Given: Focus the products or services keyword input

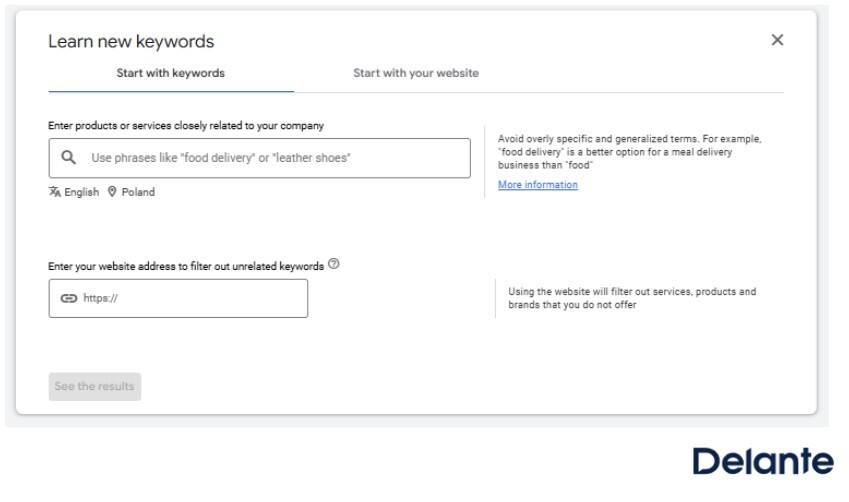Looking at the screenshot, I should tap(259, 158).
